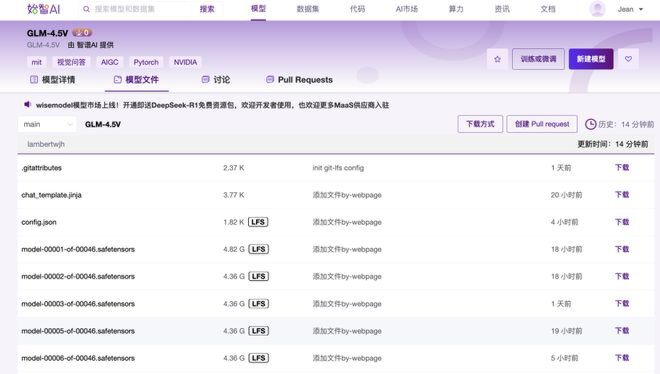Image resolution: width=660 pixels, height=374 pixels.
Task: Download model-00003-of-00046.safetensors
Action: pos(622,304)
